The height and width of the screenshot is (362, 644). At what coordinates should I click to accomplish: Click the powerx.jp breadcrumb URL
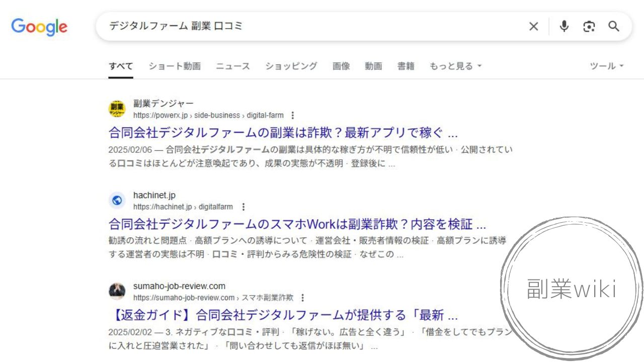click(x=208, y=115)
